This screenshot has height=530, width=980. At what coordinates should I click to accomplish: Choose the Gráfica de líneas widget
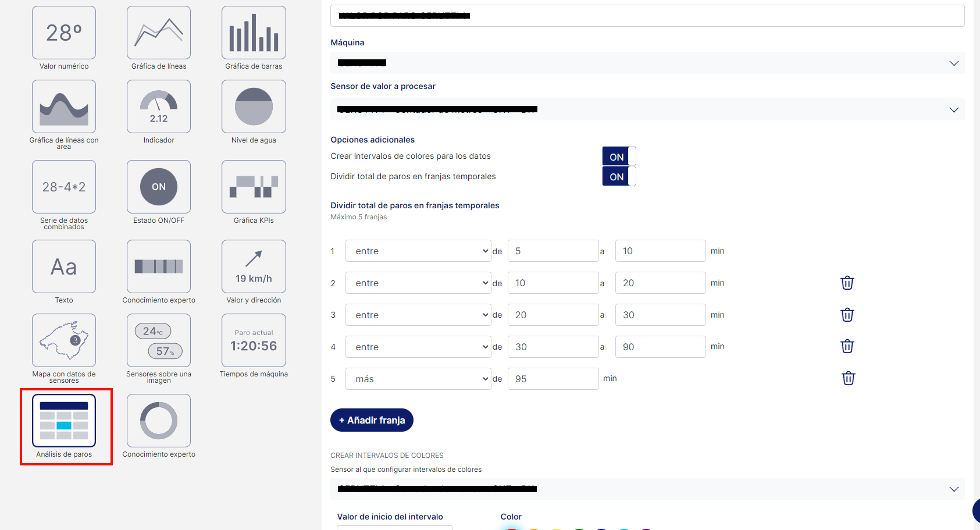[159, 33]
